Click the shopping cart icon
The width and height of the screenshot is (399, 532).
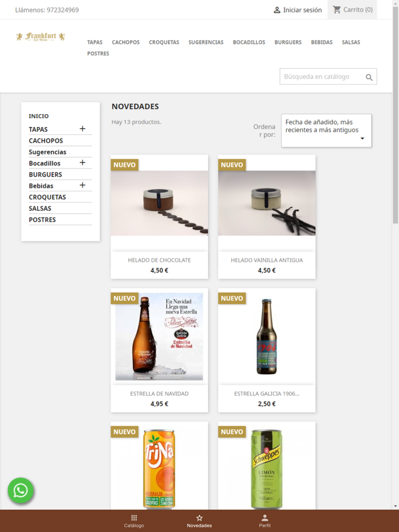click(x=336, y=10)
